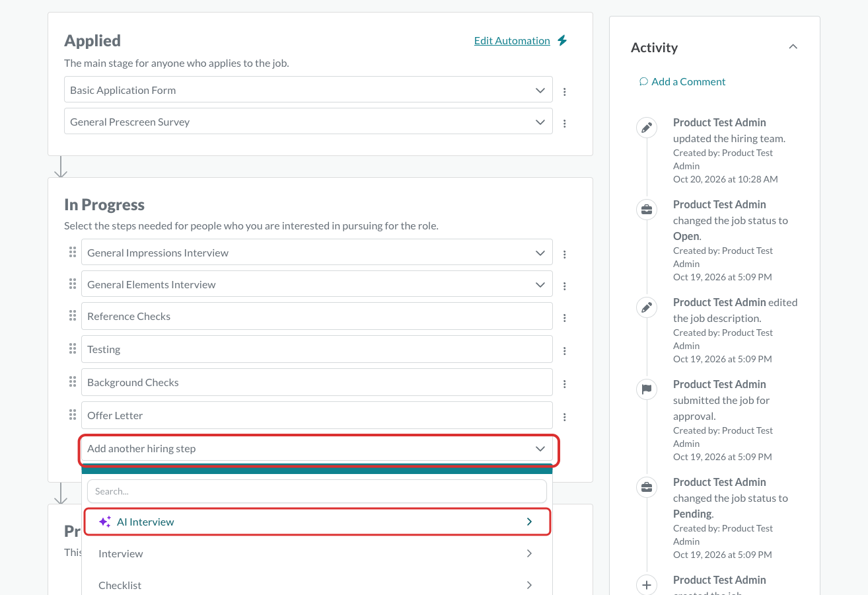Select Interview from the step list
The image size is (868, 595).
click(x=317, y=553)
